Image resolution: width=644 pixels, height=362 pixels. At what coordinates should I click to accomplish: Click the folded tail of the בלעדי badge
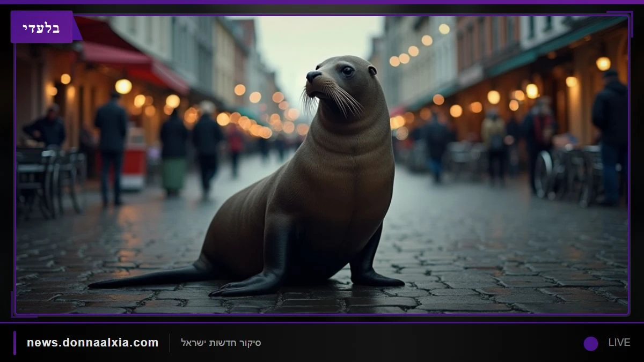pyautogui.click(x=77, y=28)
